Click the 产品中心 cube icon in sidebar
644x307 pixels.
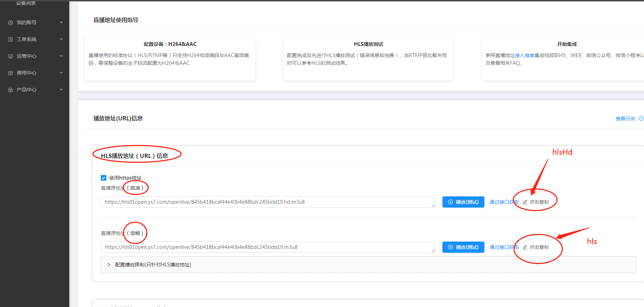10,90
